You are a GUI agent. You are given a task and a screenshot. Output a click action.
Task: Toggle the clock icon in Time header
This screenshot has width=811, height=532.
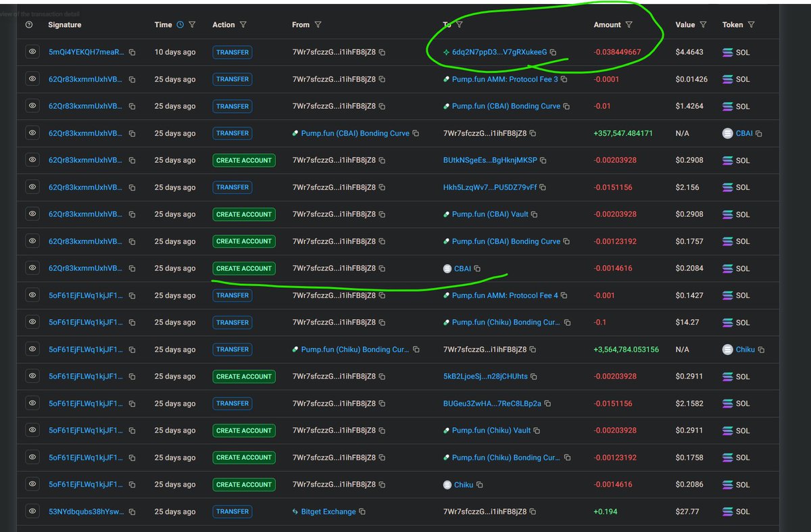tap(180, 25)
